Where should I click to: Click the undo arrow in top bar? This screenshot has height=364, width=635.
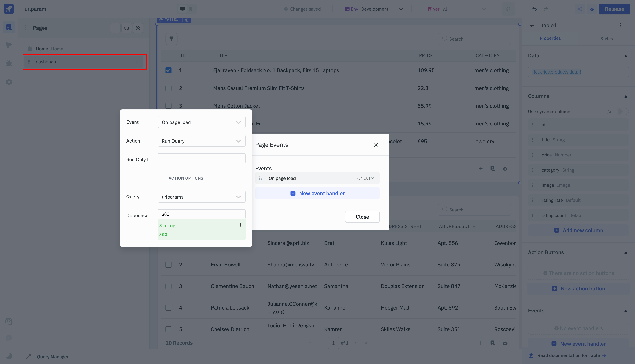(x=534, y=9)
